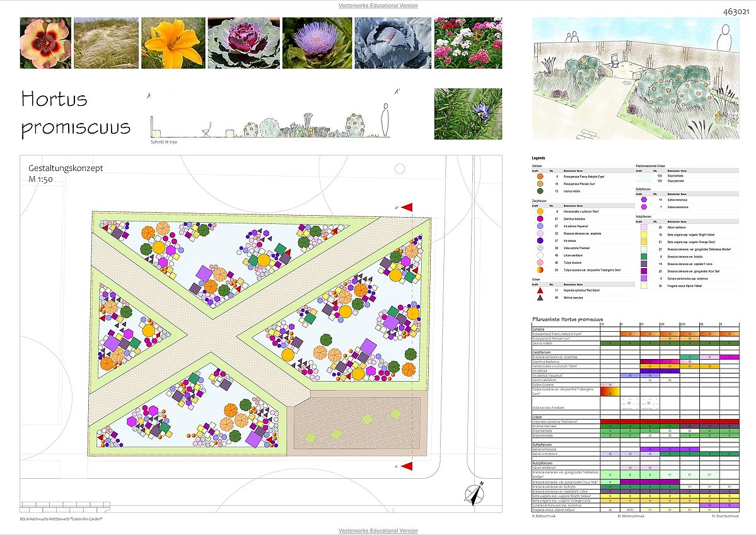This screenshot has height=535, width=756.
Task: Open the red-eyed rose flower photo
Action: point(46,43)
